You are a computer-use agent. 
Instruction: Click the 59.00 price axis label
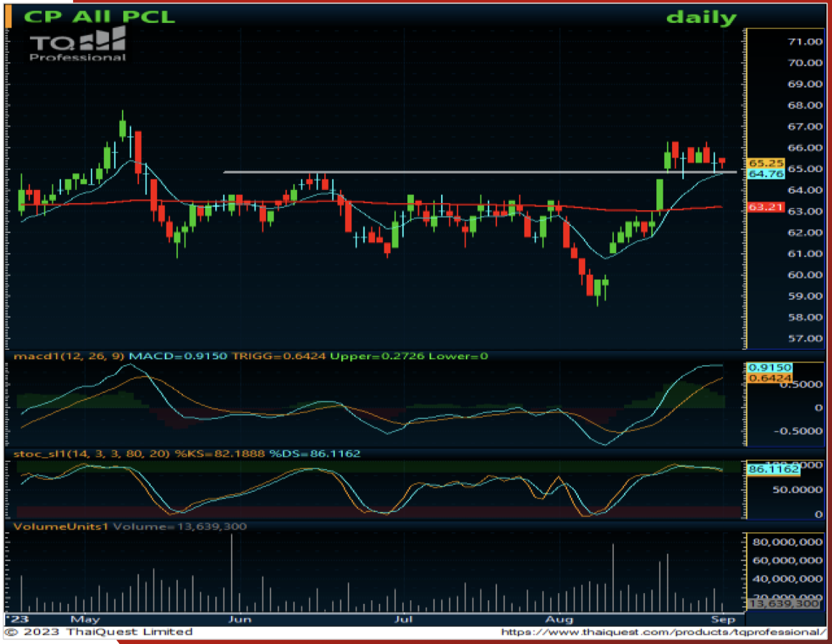pos(805,296)
